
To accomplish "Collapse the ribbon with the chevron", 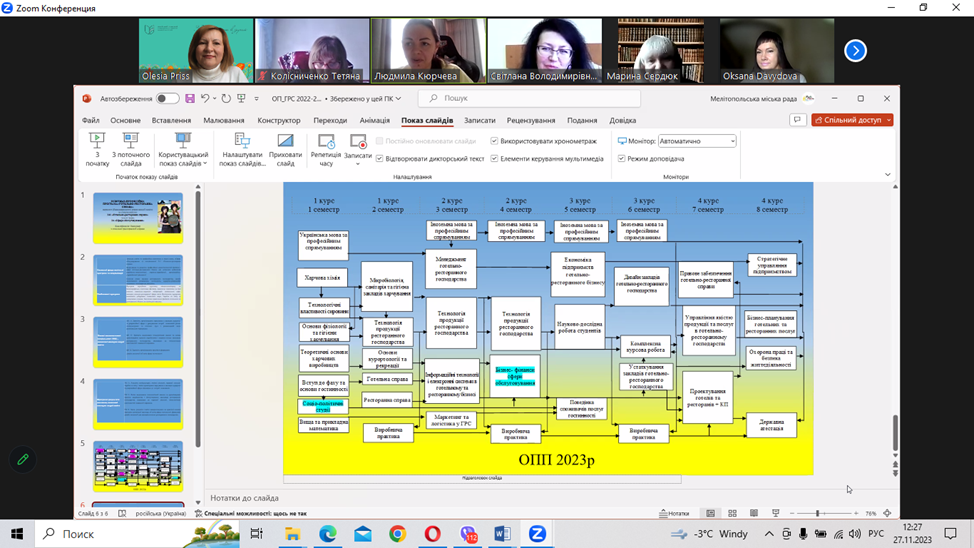I will (x=887, y=175).
